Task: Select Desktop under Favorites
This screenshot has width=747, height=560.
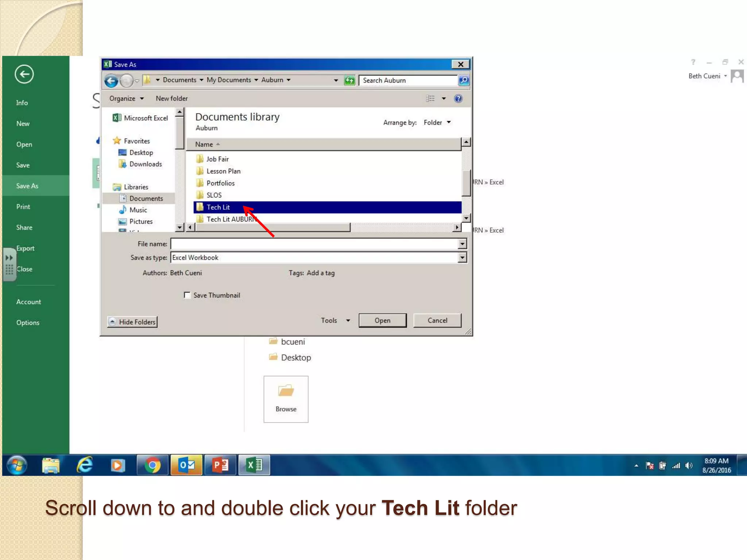Action: 136,152
